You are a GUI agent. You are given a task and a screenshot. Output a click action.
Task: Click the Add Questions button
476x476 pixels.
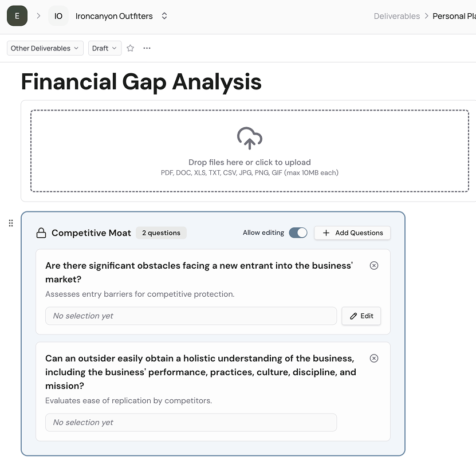[352, 233]
